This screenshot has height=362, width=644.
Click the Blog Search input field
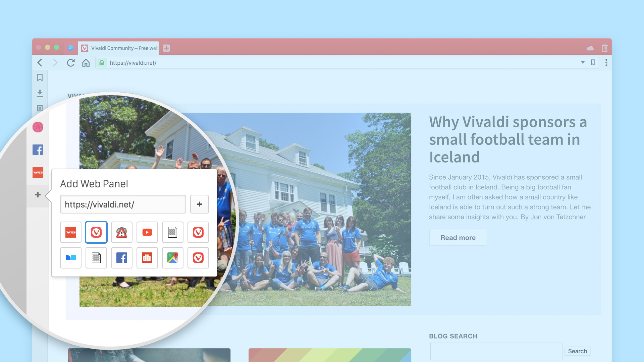click(495, 351)
